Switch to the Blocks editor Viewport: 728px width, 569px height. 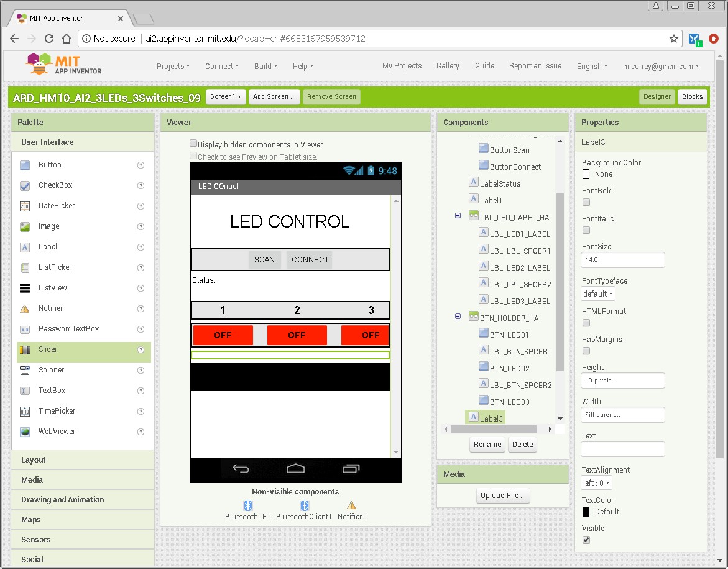(x=692, y=96)
